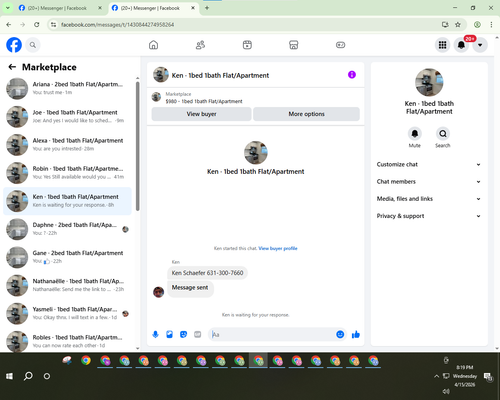Open a new browser tab
The width and height of the screenshot is (500, 400).
click(207, 8)
